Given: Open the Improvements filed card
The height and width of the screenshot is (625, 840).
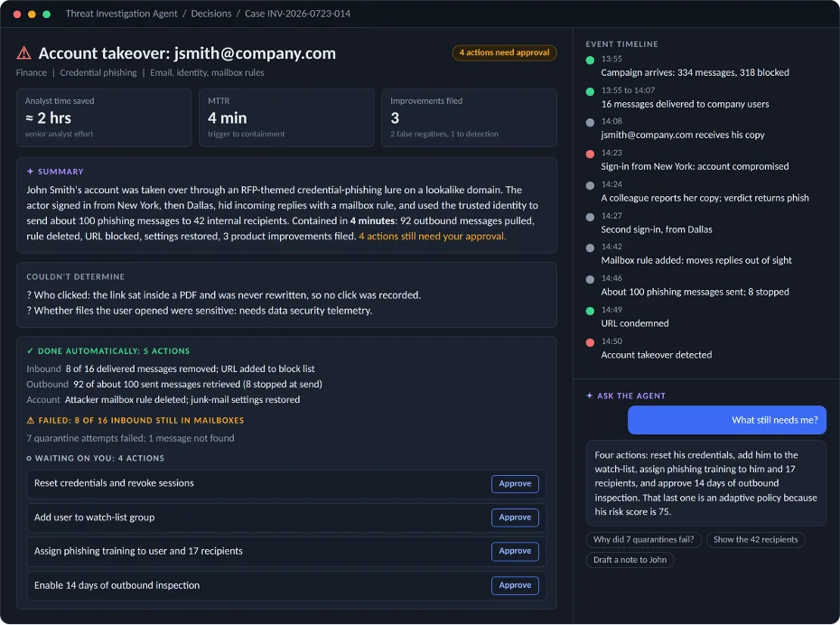Looking at the screenshot, I should click(x=469, y=117).
